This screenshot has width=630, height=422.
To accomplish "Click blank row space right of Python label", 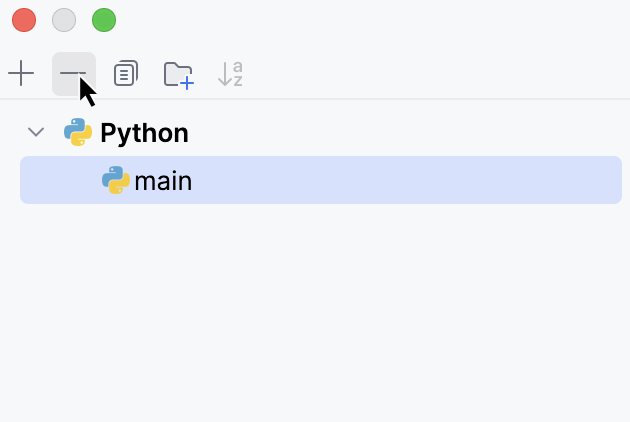I will (x=400, y=132).
